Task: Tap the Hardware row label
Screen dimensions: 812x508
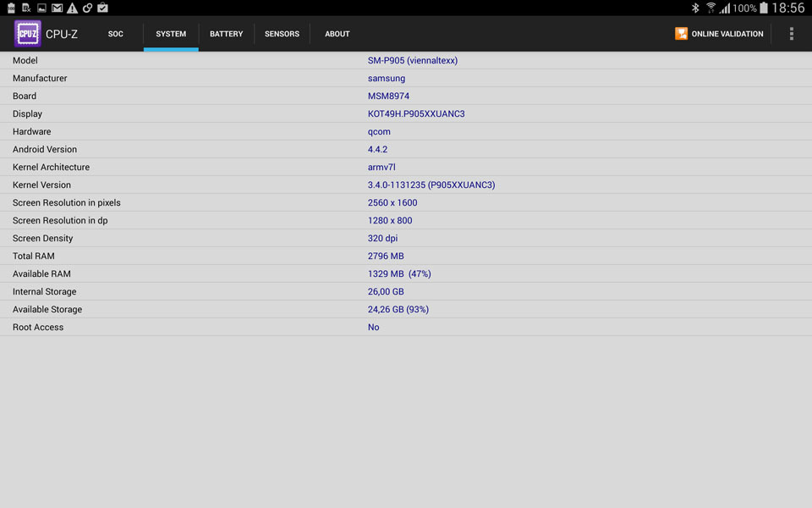Action: pos(31,132)
